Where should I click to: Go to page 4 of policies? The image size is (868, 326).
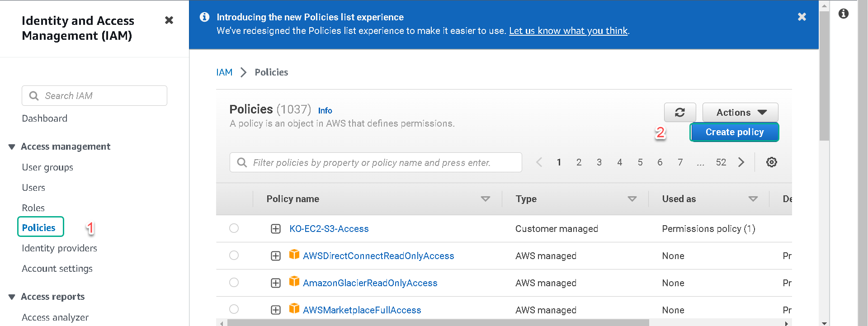[x=620, y=162]
